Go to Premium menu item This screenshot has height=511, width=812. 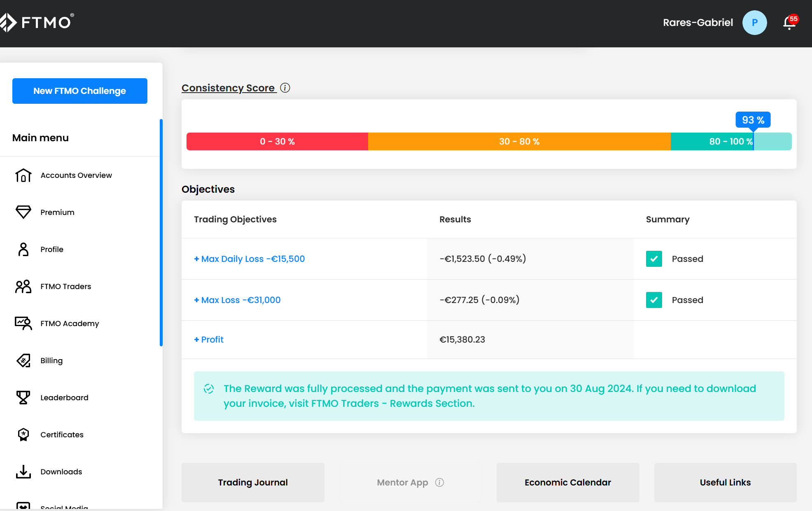pyautogui.click(x=57, y=212)
